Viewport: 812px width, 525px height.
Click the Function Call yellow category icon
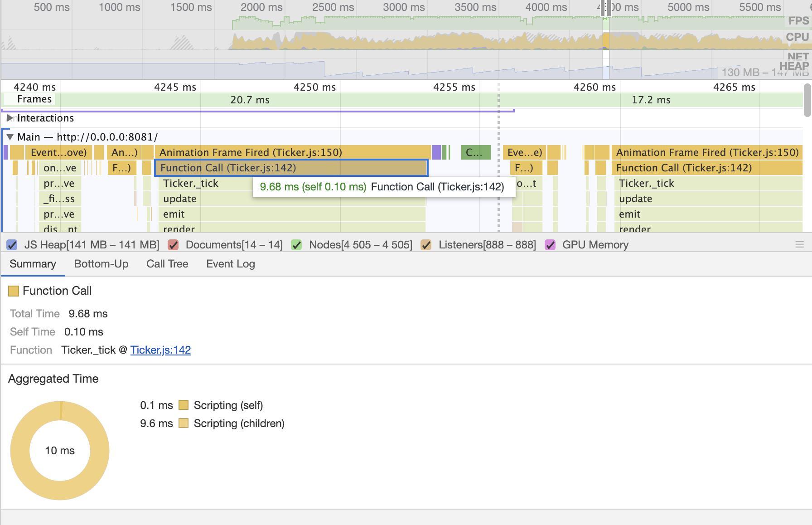click(x=14, y=291)
